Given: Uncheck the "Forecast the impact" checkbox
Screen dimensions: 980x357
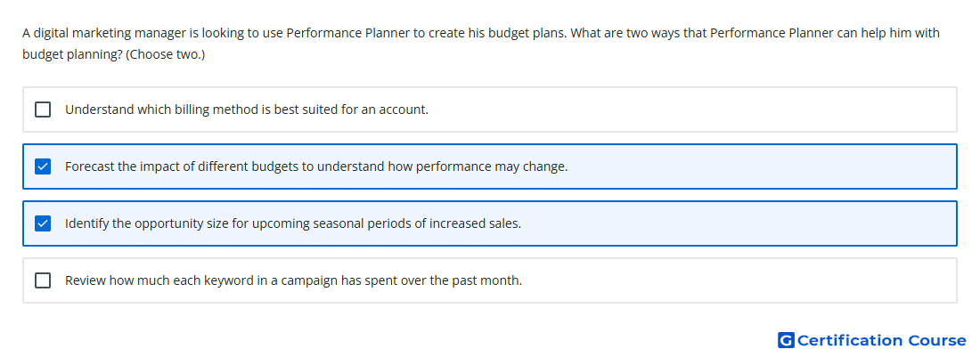Looking at the screenshot, I should (x=43, y=166).
